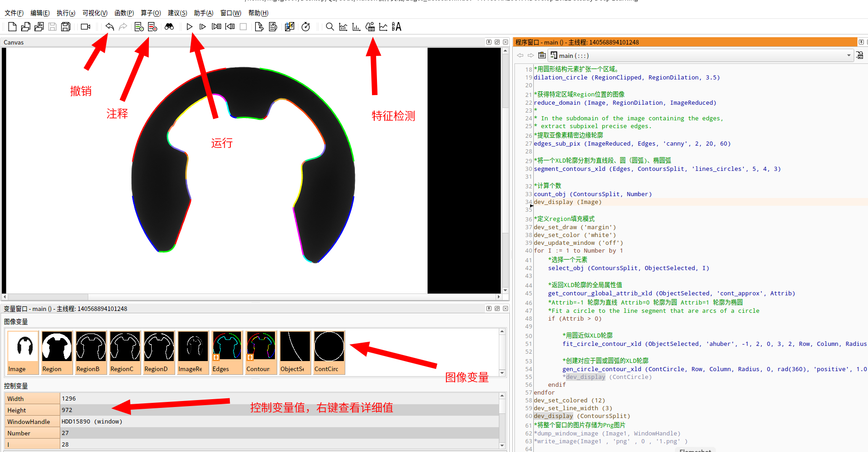Select the WindowHandle control variable row

pos(252,421)
